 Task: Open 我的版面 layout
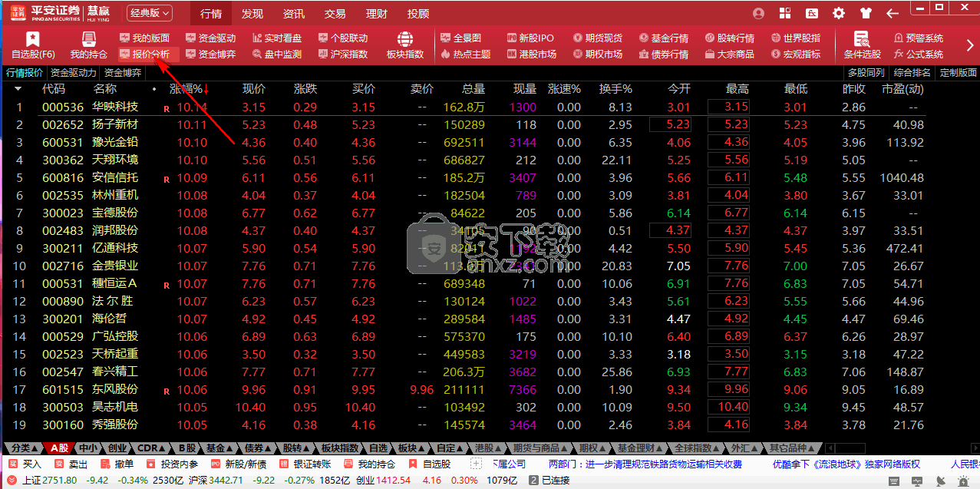coord(144,38)
